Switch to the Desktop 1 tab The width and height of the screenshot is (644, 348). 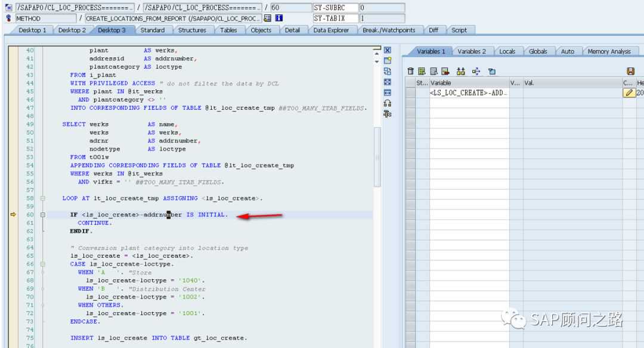click(33, 30)
